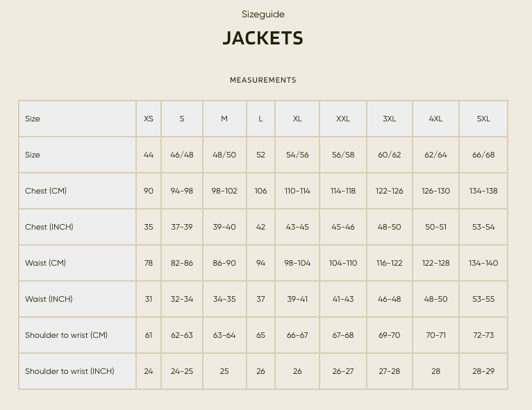
Task: Select the XS column header cell
Action: coord(149,119)
